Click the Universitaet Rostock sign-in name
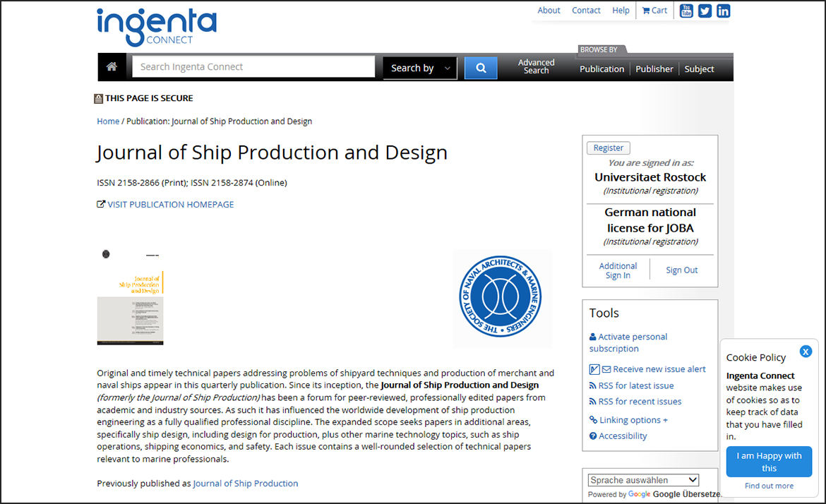 pyautogui.click(x=650, y=177)
